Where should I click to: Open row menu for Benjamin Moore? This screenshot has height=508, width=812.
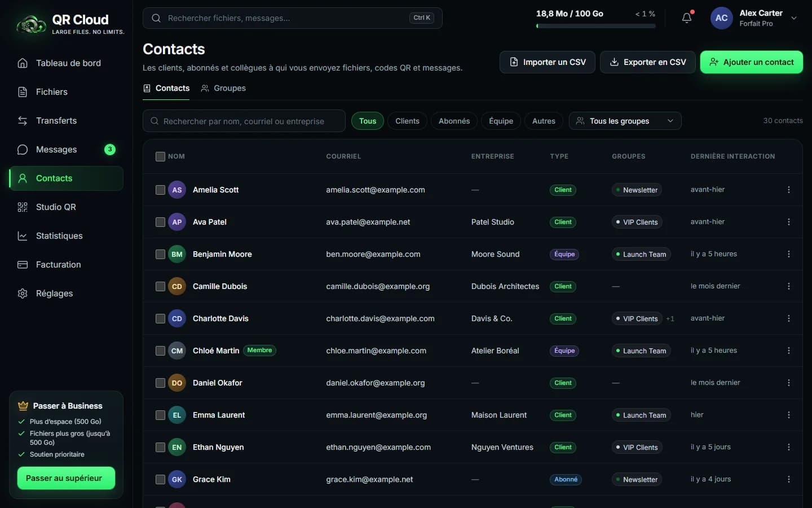[x=788, y=254]
